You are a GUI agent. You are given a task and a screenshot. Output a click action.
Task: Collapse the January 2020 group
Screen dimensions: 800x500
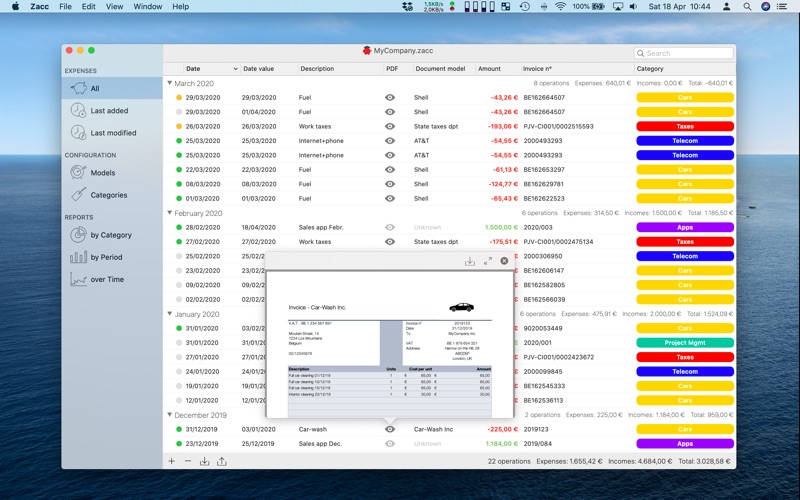(169, 314)
